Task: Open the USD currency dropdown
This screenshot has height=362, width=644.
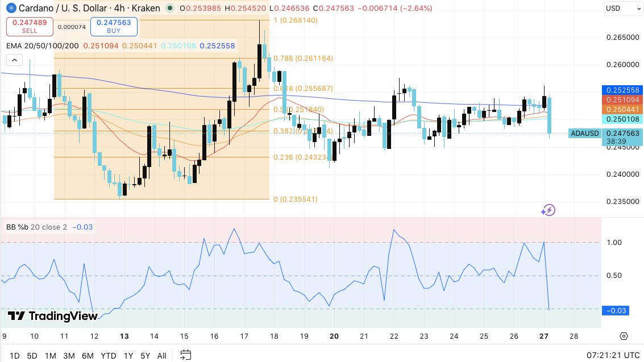Action: 622,8
